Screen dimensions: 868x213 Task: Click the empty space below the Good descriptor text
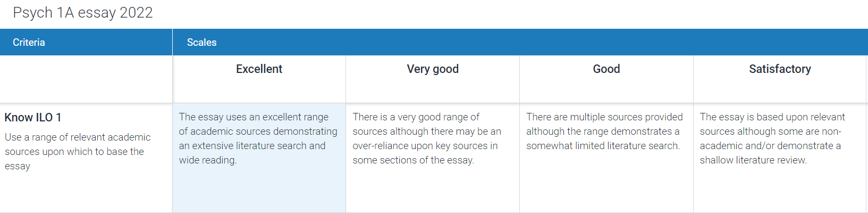coord(606,184)
